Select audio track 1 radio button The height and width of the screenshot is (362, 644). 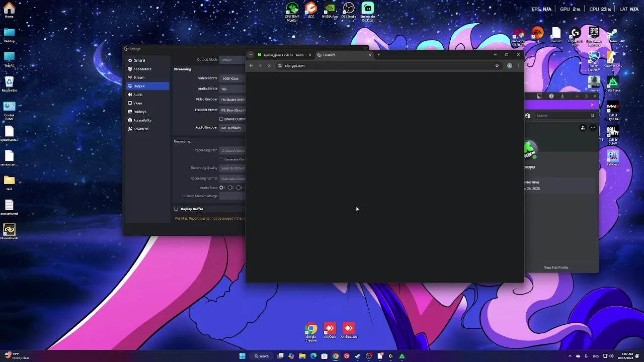(x=221, y=188)
